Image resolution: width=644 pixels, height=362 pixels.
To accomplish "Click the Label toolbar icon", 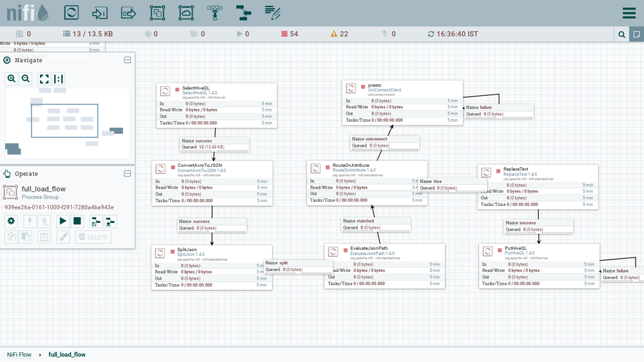I will [272, 12].
